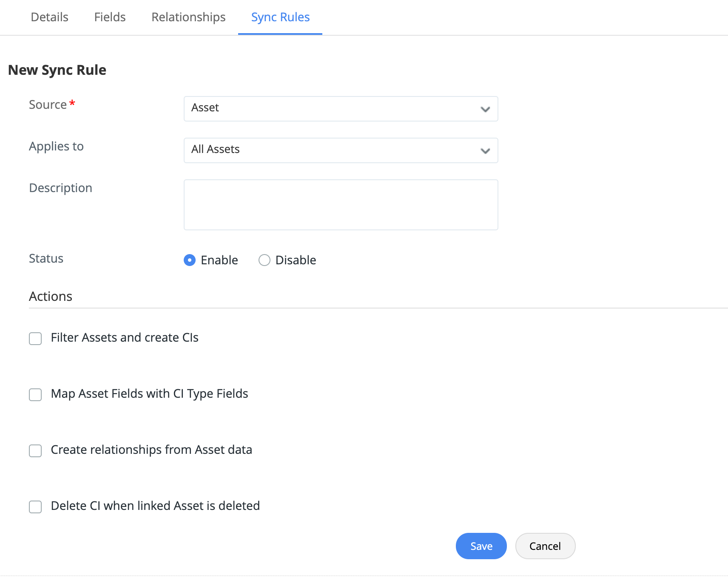The height and width of the screenshot is (583, 728).
Task: Go to the Relationships tab
Action: coord(188,17)
